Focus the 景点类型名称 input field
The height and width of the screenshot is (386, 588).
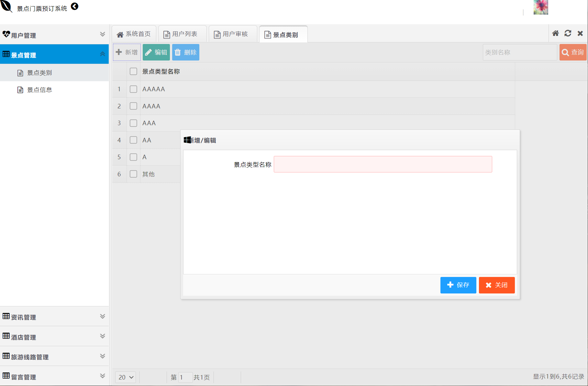click(x=383, y=164)
